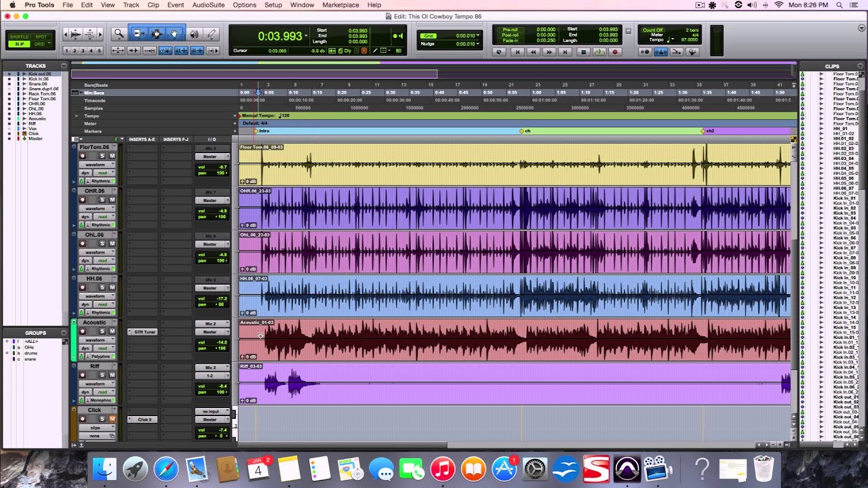Click the Click II insert button

tap(142, 420)
